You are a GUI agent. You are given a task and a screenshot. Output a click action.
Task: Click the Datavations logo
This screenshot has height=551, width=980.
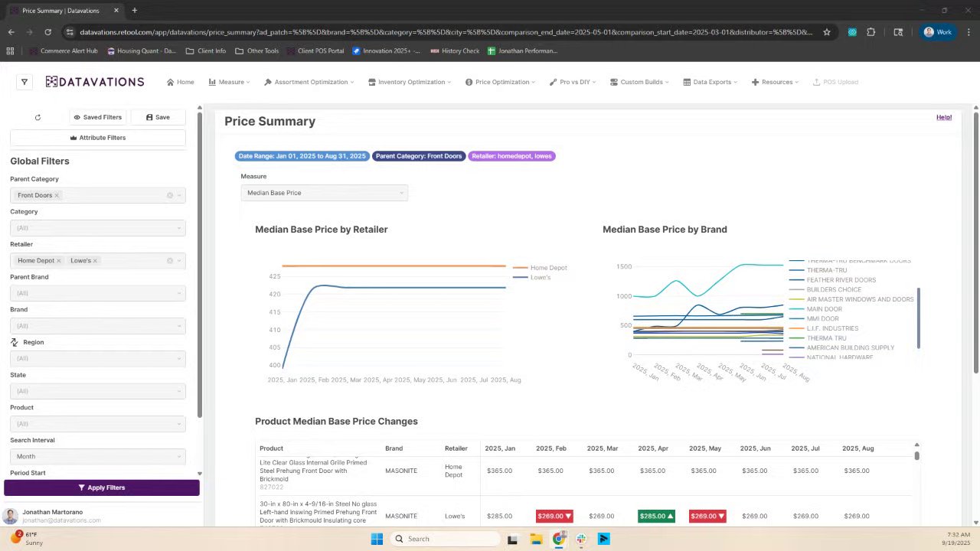click(x=95, y=82)
